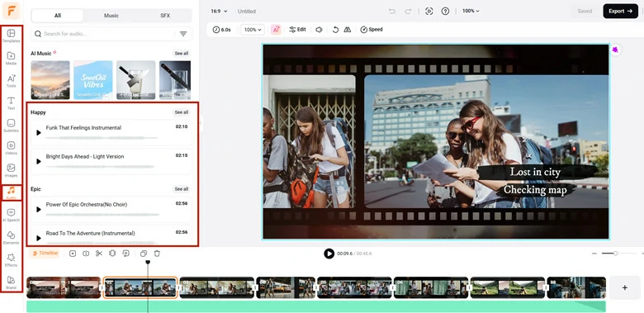Click the Saved status button

(585, 11)
